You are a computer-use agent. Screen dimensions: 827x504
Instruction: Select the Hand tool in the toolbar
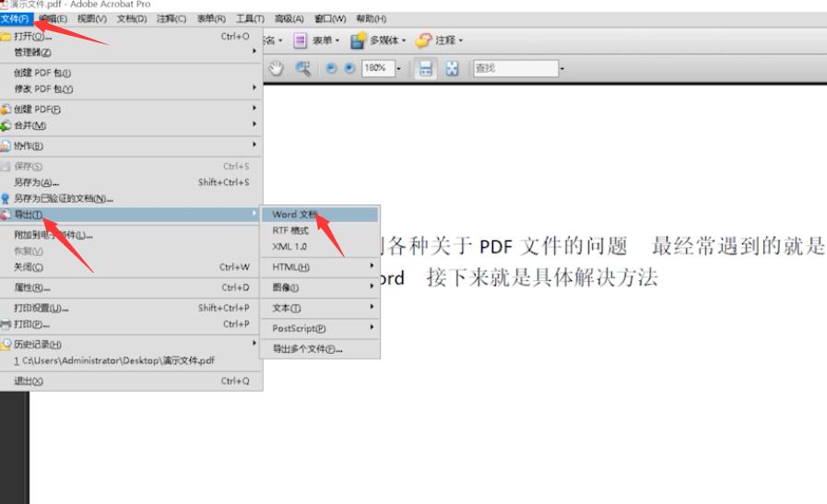[x=276, y=68]
